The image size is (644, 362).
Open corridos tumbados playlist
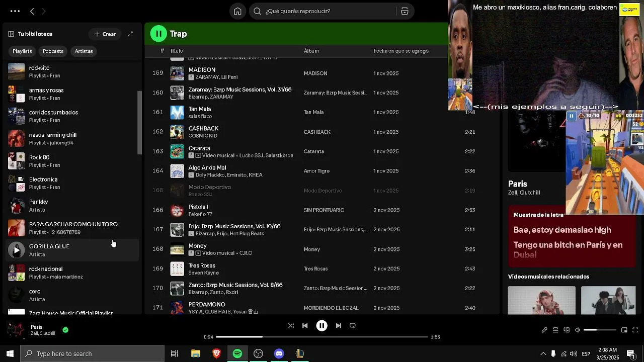(72, 116)
